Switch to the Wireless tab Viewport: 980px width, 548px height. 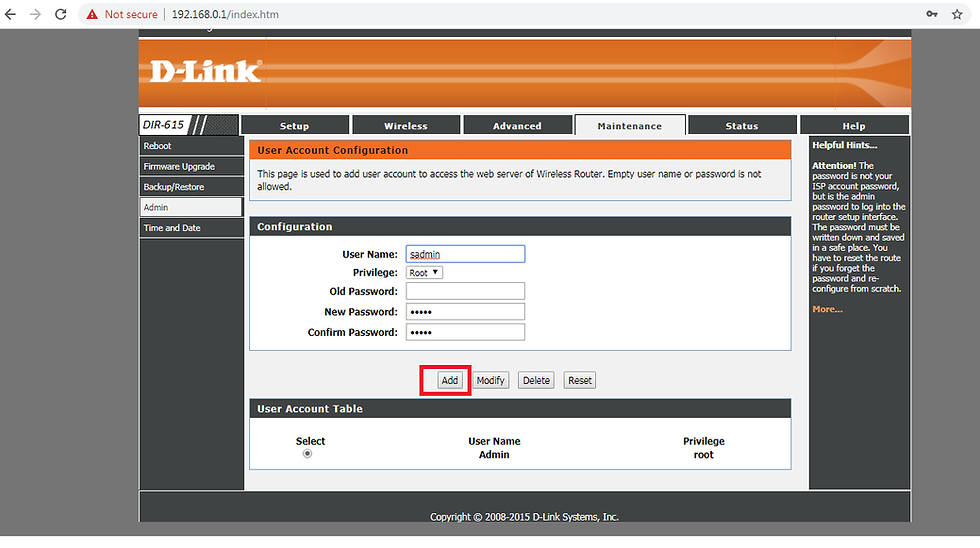(x=406, y=125)
